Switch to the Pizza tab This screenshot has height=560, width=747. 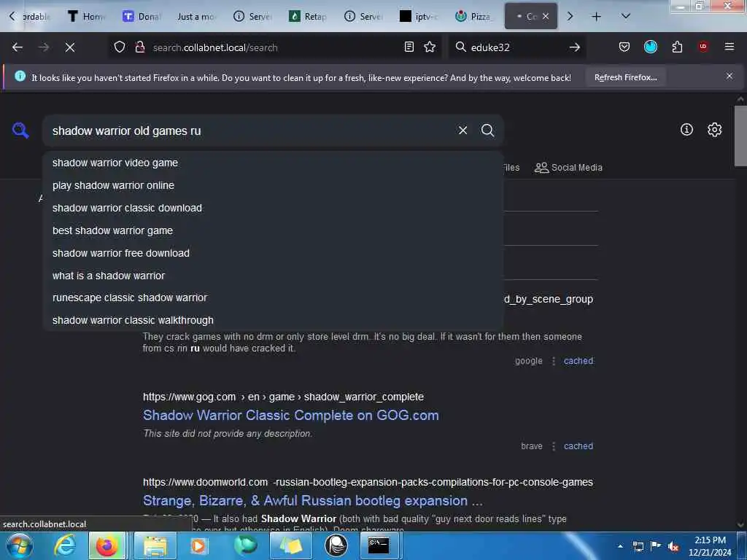click(x=473, y=16)
